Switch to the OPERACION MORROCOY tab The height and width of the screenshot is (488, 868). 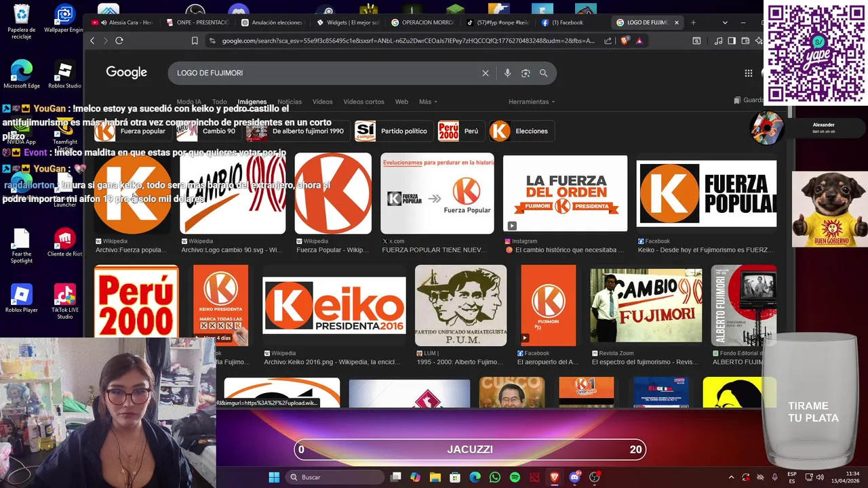click(422, 22)
